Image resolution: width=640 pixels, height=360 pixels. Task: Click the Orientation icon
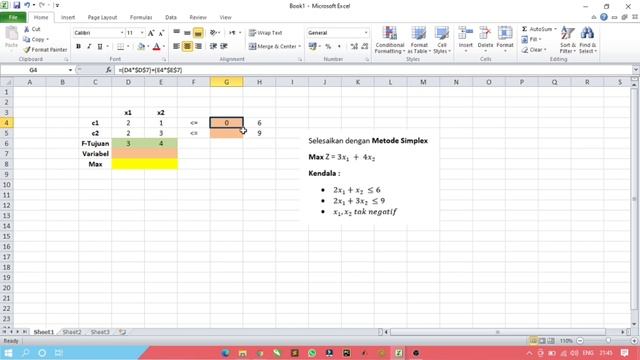click(x=213, y=33)
